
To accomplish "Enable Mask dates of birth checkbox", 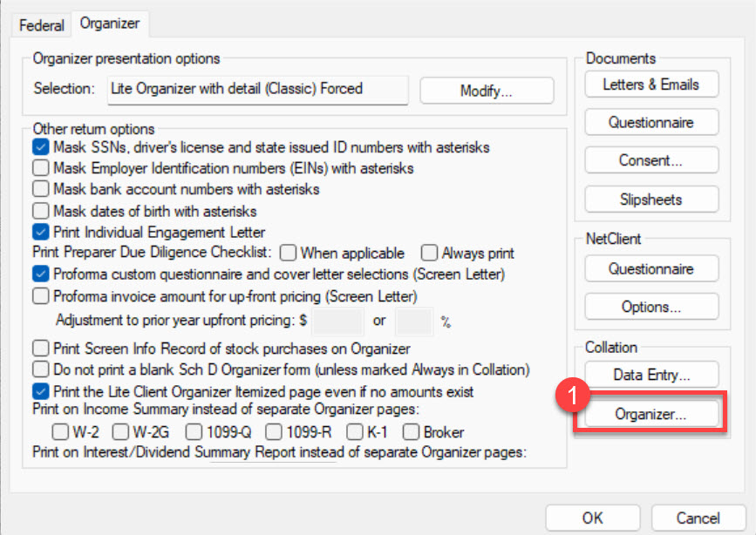I will pos(41,211).
